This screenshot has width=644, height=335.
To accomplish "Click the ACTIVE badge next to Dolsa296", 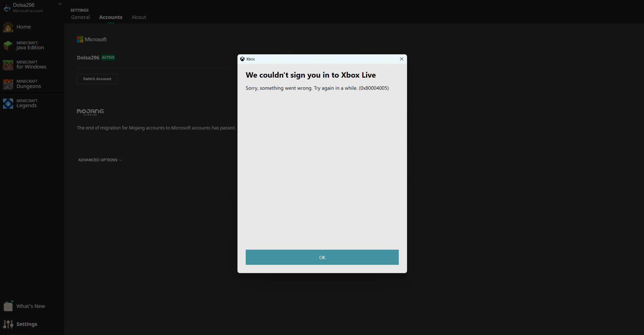I will click(108, 57).
